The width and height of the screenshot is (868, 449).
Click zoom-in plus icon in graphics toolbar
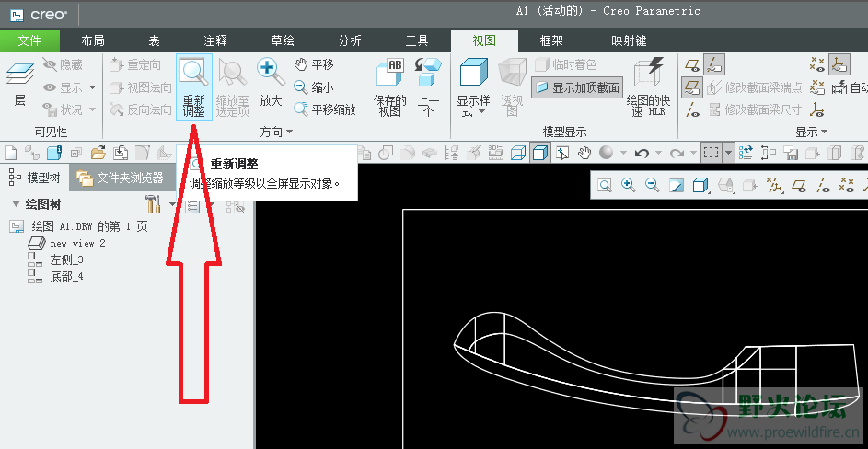tap(629, 185)
